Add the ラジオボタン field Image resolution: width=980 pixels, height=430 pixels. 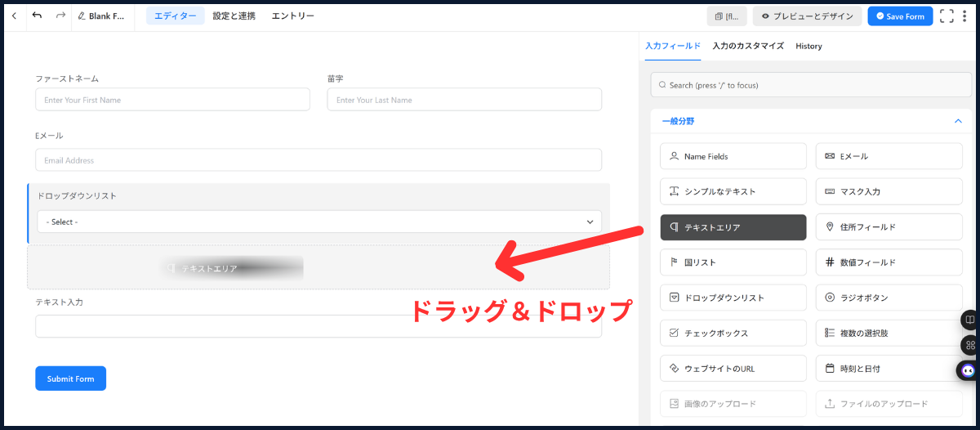889,298
